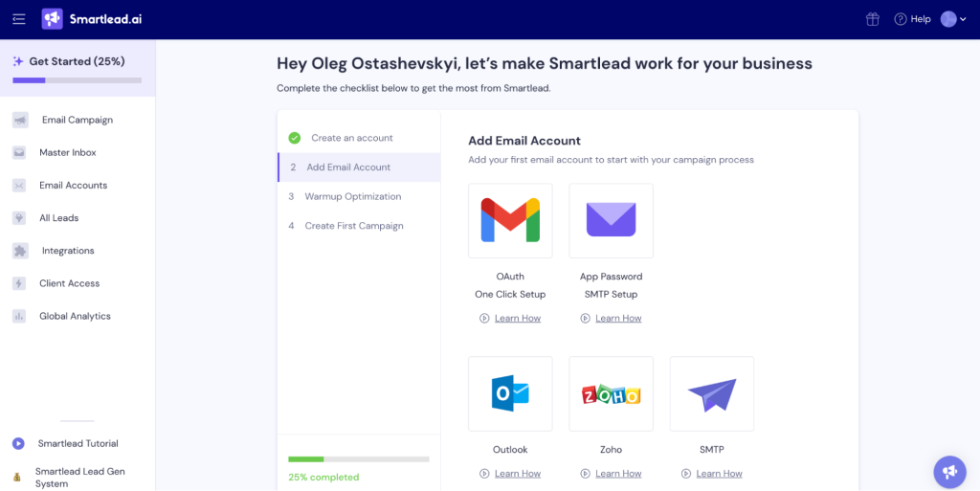
Task: Click the SMTP label under the card
Action: point(712,450)
